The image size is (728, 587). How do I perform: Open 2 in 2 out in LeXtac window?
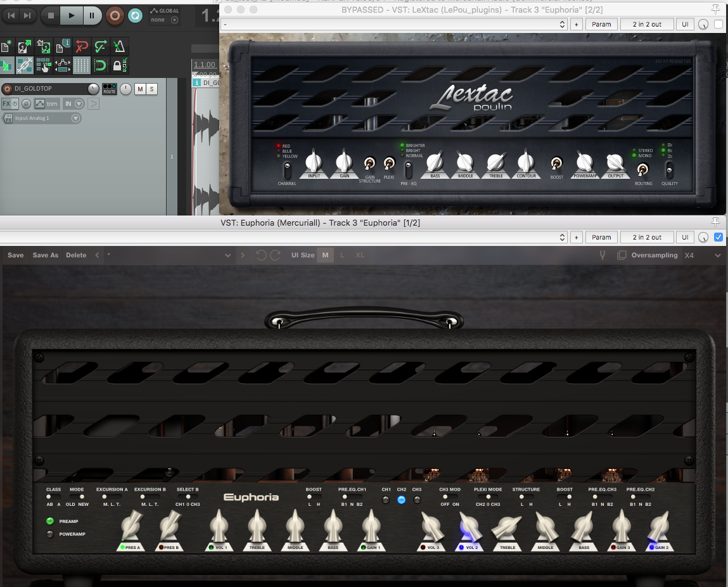[647, 24]
